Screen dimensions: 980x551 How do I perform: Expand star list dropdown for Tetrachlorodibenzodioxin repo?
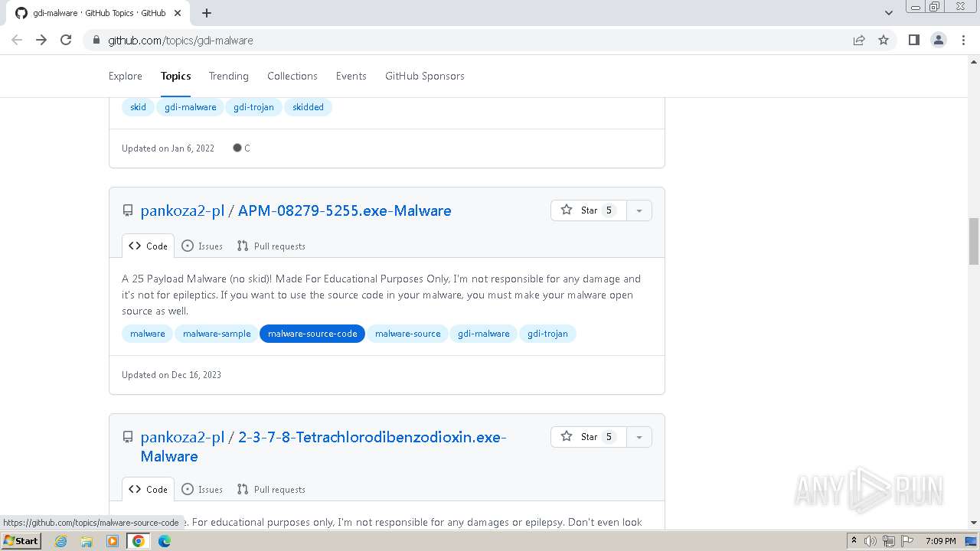tap(639, 437)
